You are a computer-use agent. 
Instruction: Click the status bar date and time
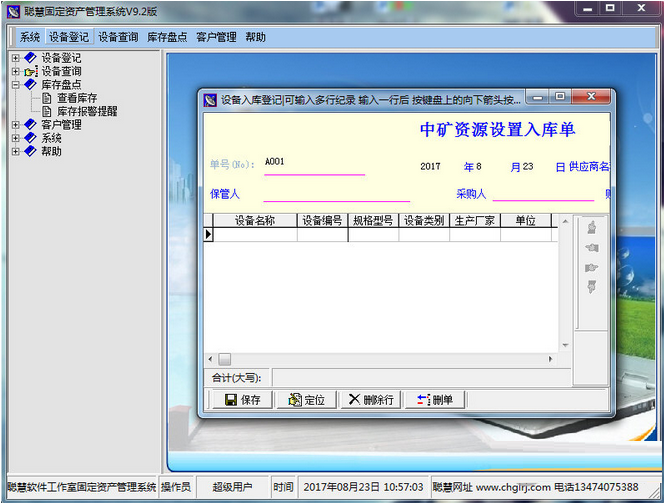coord(363,487)
